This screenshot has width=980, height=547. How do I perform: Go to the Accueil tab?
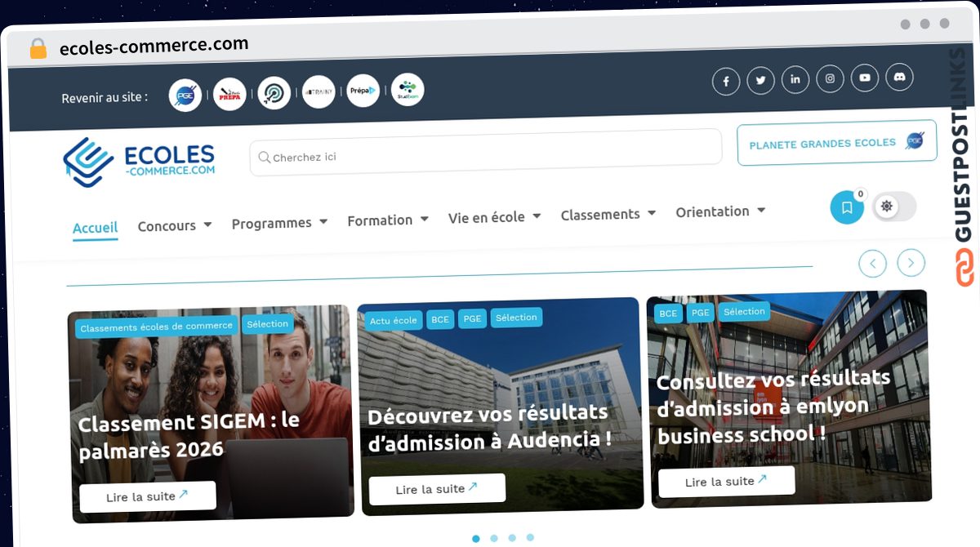coord(96,228)
